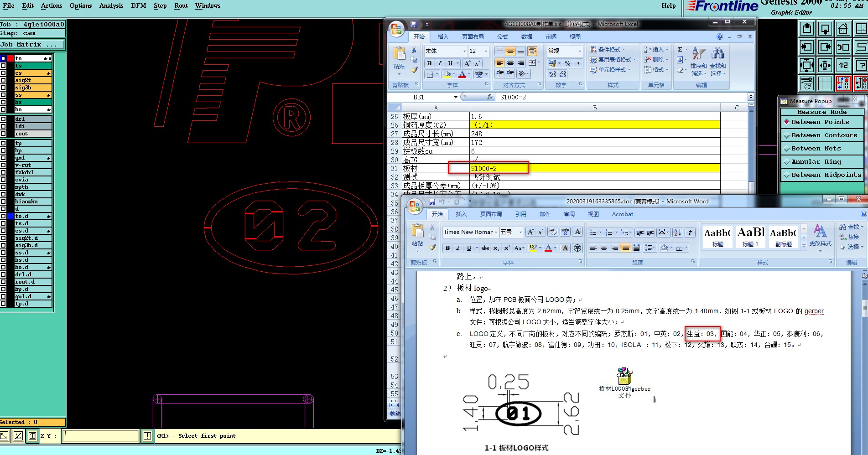The width and height of the screenshot is (868, 455).
Task: Open the Rout menu in Genesis
Action: point(181,5)
